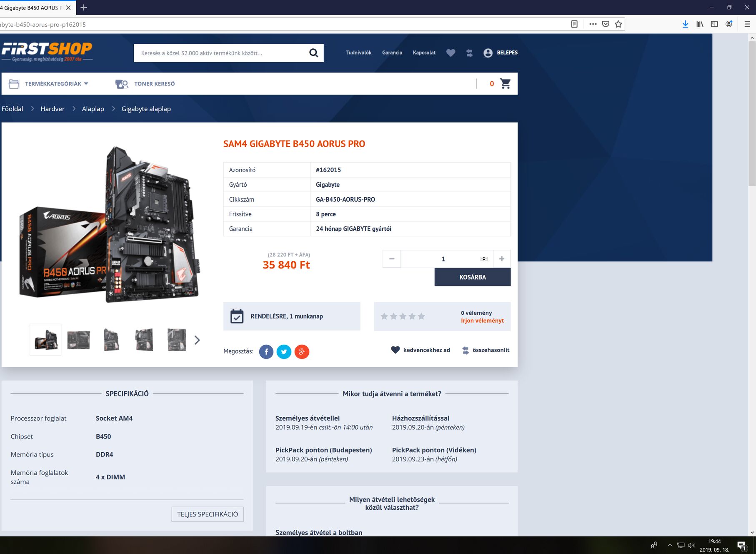The height and width of the screenshot is (554, 756).
Task: Open the shopping cart icon
Action: click(506, 84)
